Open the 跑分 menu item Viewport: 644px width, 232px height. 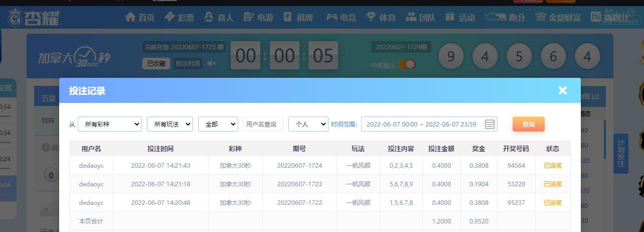point(505,17)
